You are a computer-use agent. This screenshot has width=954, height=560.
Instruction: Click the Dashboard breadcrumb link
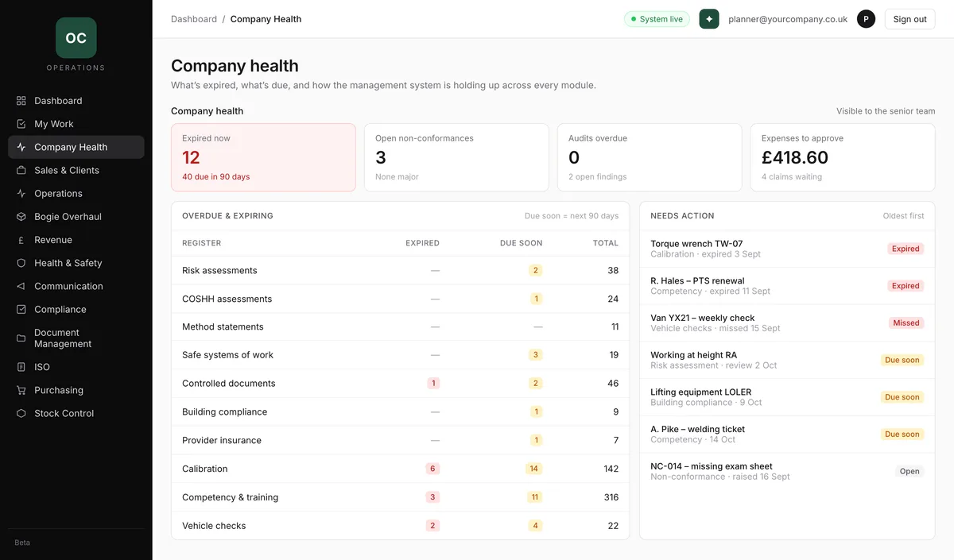(x=194, y=19)
